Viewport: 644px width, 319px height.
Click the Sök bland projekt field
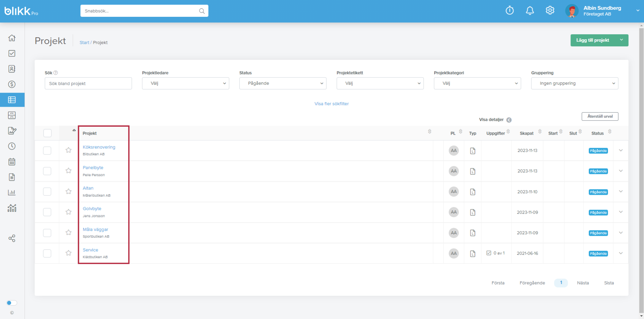88,83
